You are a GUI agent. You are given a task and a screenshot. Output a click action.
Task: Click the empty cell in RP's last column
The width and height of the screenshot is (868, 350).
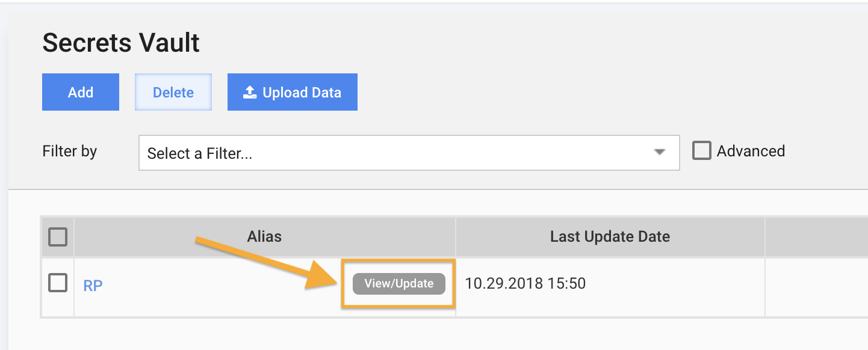click(817, 287)
